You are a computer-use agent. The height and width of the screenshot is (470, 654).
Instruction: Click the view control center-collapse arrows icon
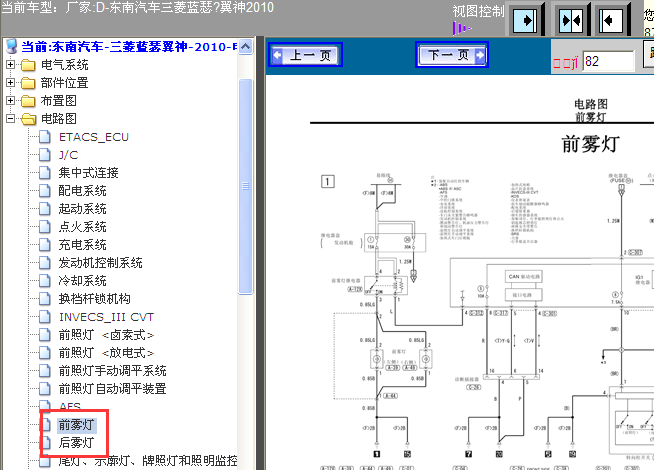(571, 20)
